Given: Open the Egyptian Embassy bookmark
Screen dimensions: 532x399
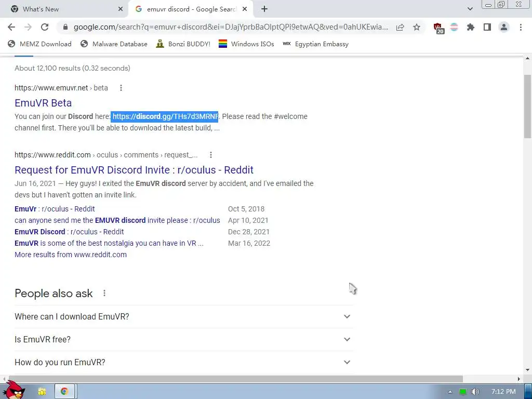Looking at the screenshot, I should click(x=315, y=44).
